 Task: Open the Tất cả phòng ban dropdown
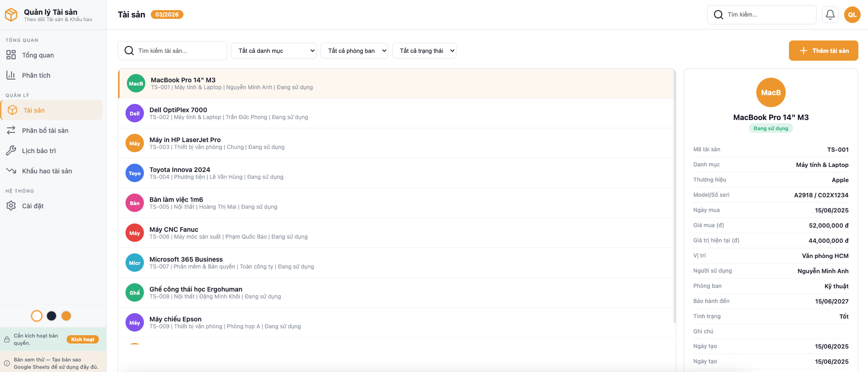[x=354, y=51]
